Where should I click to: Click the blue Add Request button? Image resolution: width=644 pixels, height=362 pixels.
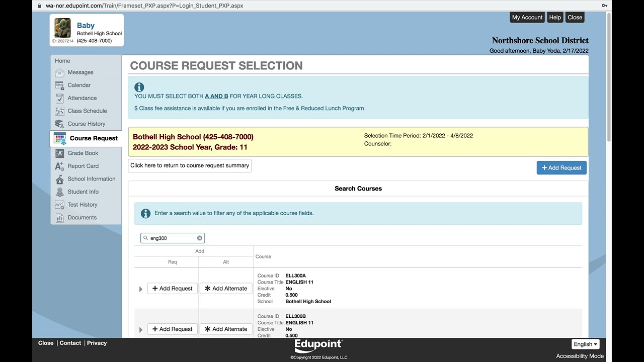click(x=561, y=168)
